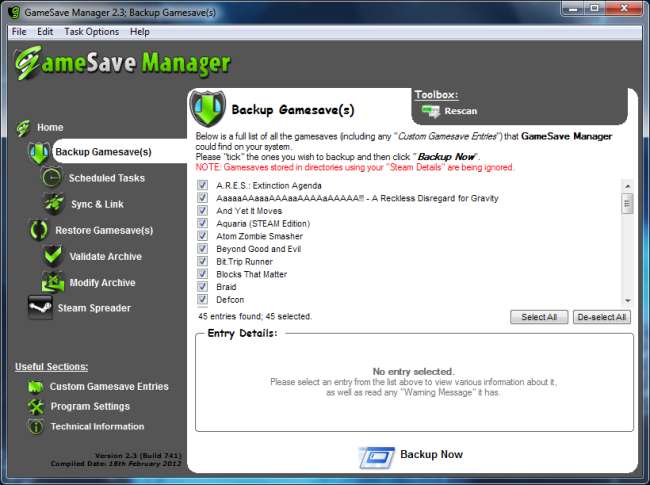Select Backup Gamesave(s) sidebar item

pyautogui.click(x=104, y=152)
